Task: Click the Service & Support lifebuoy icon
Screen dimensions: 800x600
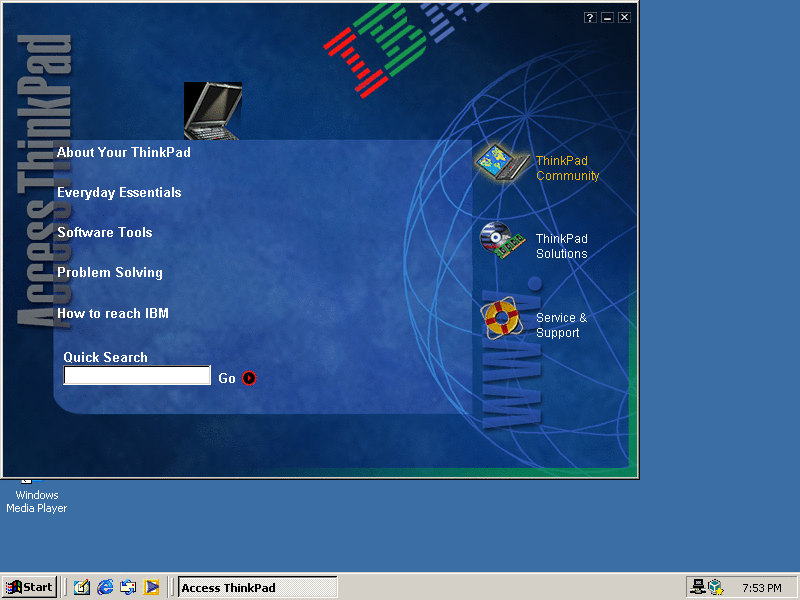Action: (502, 320)
